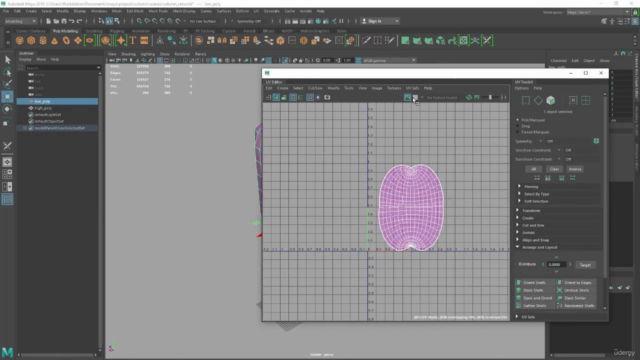Click the Undo arrow in status line

(x=71, y=21)
